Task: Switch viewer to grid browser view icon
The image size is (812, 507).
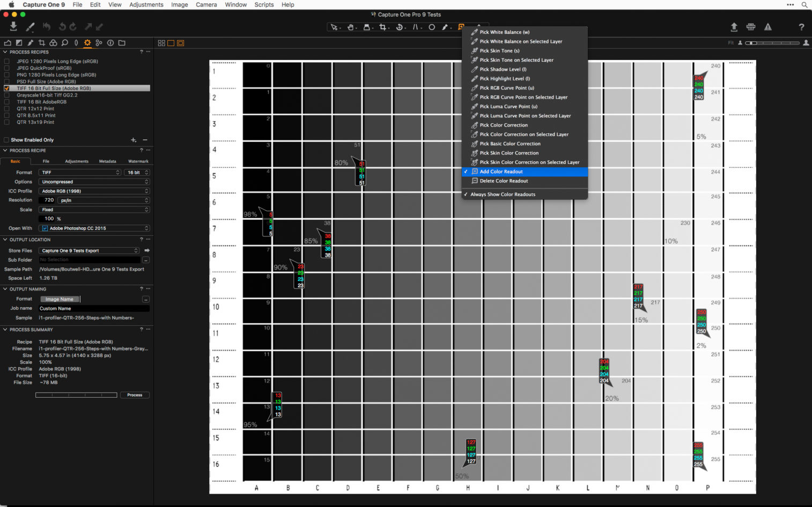Action: [x=161, y=43]
